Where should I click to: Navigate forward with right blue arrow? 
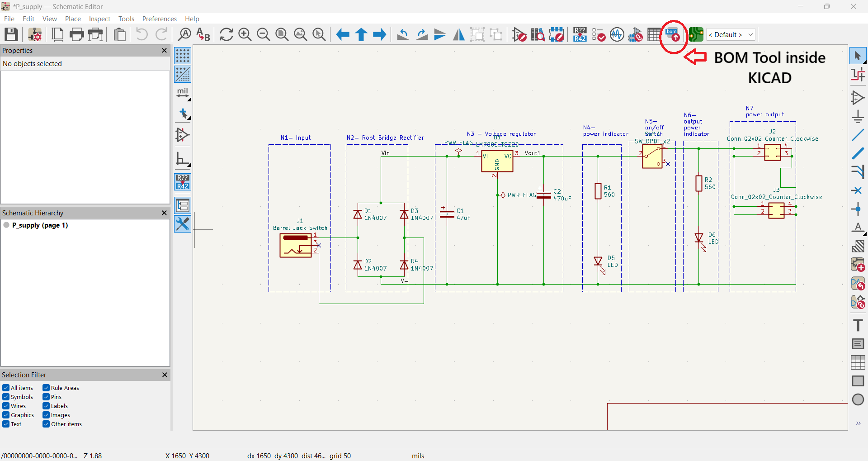pyautogui.click(x=380, y=34)
